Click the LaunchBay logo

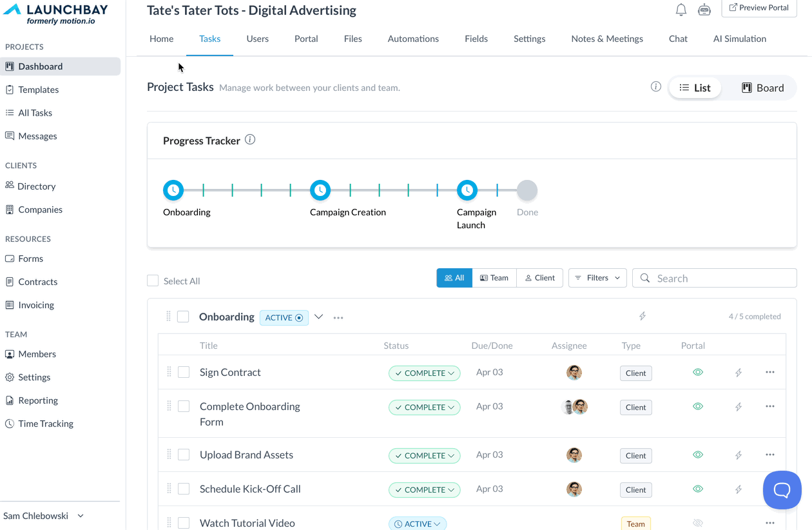55,14
